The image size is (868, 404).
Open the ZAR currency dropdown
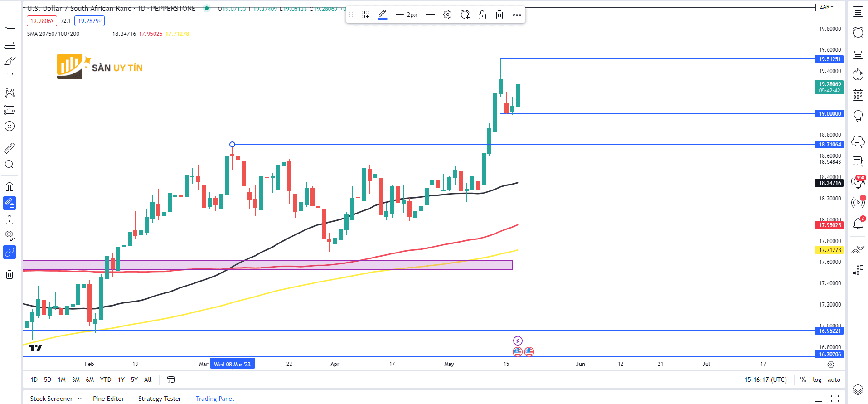pos(827,7)
